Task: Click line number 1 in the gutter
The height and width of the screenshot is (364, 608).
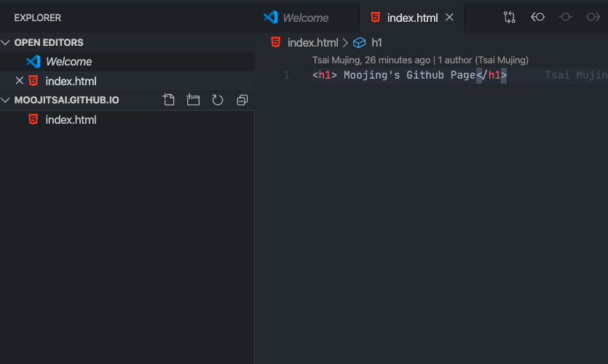Action: click(x=286, y=75)
